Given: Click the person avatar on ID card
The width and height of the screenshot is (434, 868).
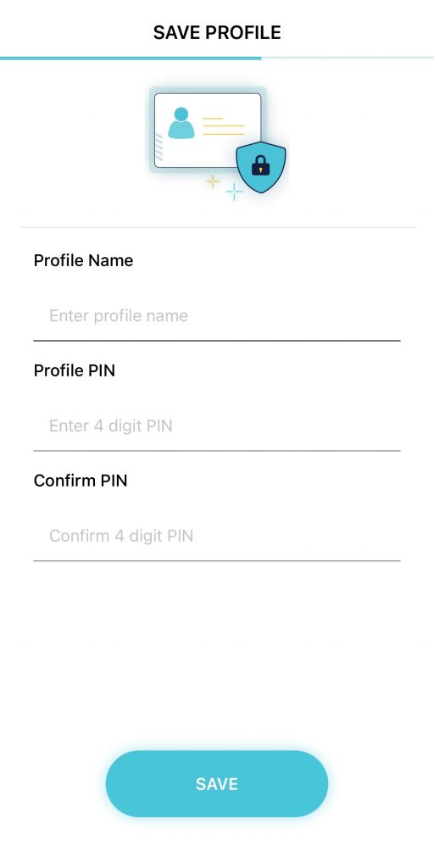Looking at the screenshot, I should tap(181, 123).
